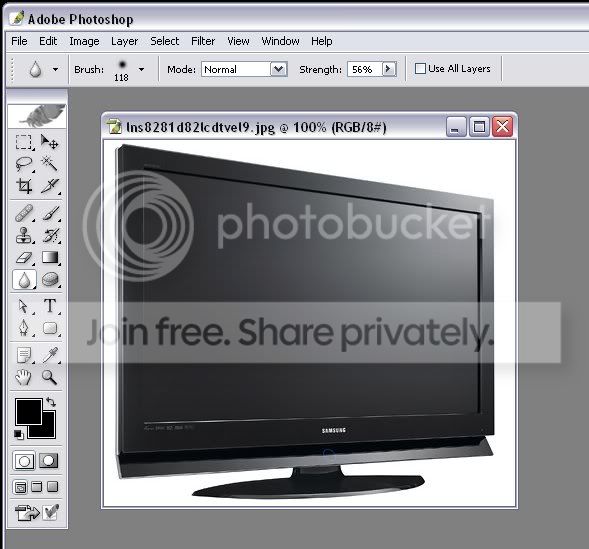Select the Blur tool in toolbox
Screen dimensions: 589x549
[24, 280]
